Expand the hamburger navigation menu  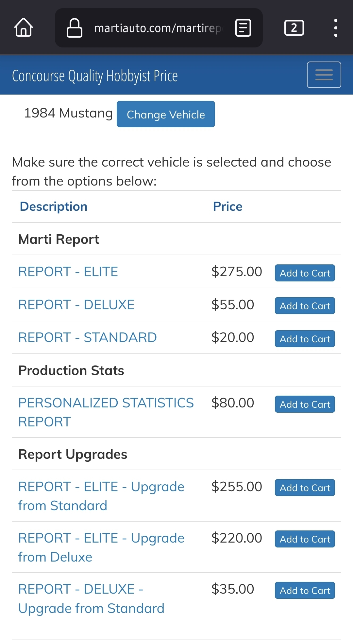click(324, 75)
